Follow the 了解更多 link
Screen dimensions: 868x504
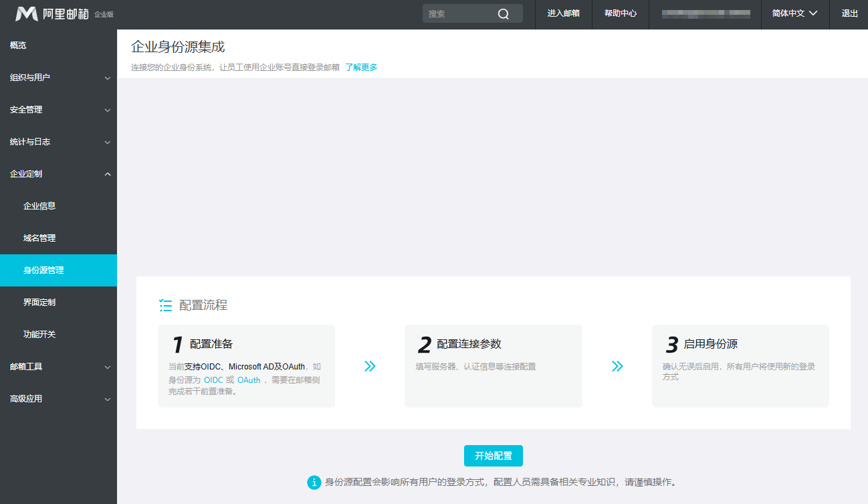(361, 67)
